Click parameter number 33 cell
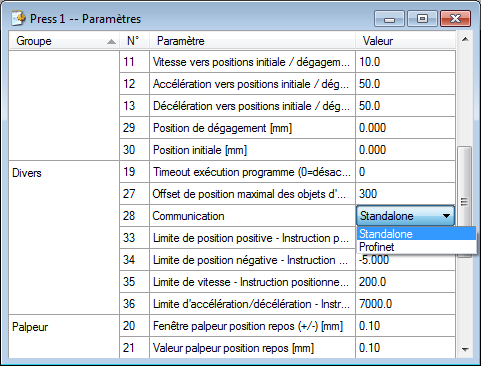 pos(134,238)
